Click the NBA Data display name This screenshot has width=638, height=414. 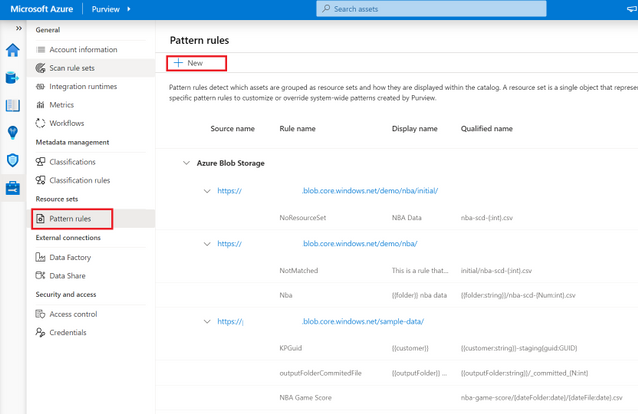[406, 218]
